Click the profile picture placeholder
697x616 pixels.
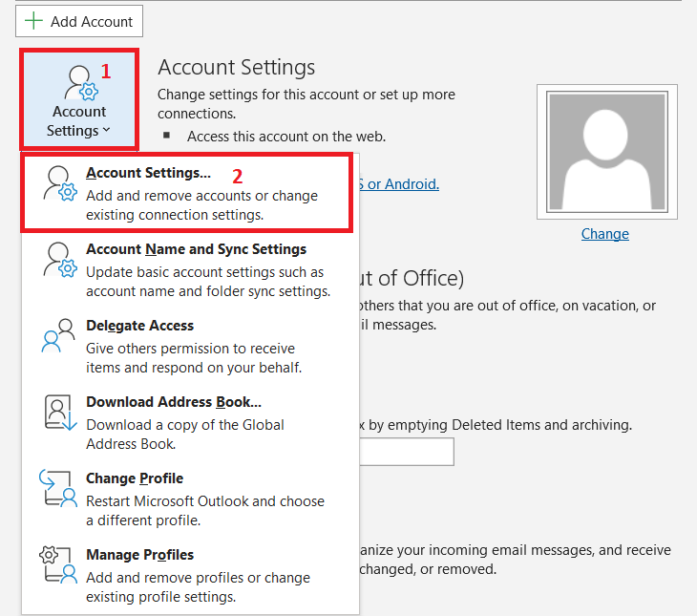coord(605,152)
